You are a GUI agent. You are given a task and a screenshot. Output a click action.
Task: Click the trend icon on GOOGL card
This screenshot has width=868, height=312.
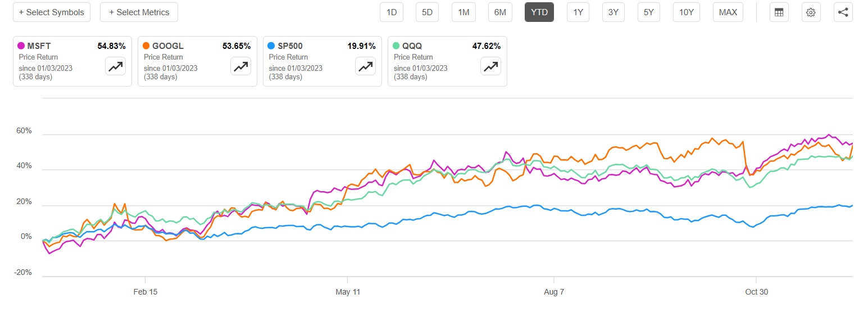(240, 66)
